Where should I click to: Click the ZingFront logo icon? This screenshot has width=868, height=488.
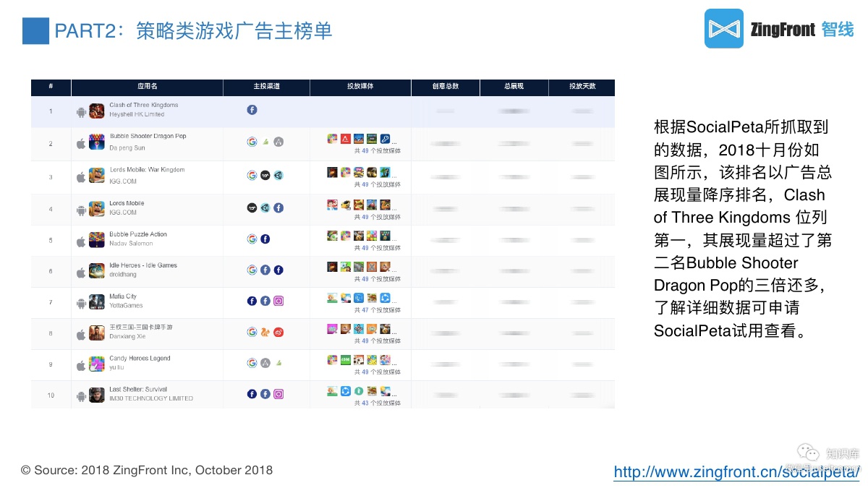point(724,28)
